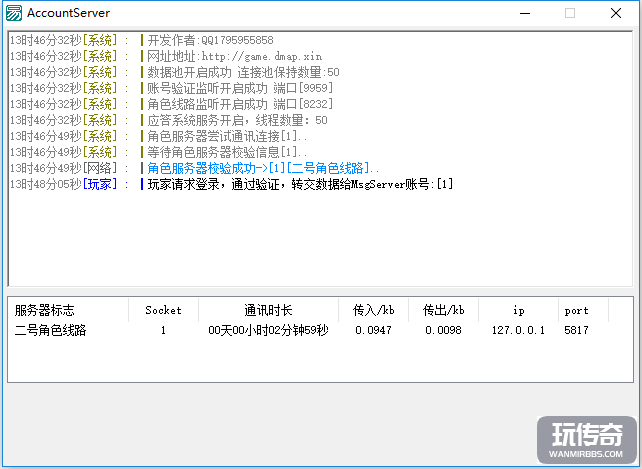This screenshot has width=642, height=469.
Task: Click the [网络] tag in the log
Action: [100, 168]
